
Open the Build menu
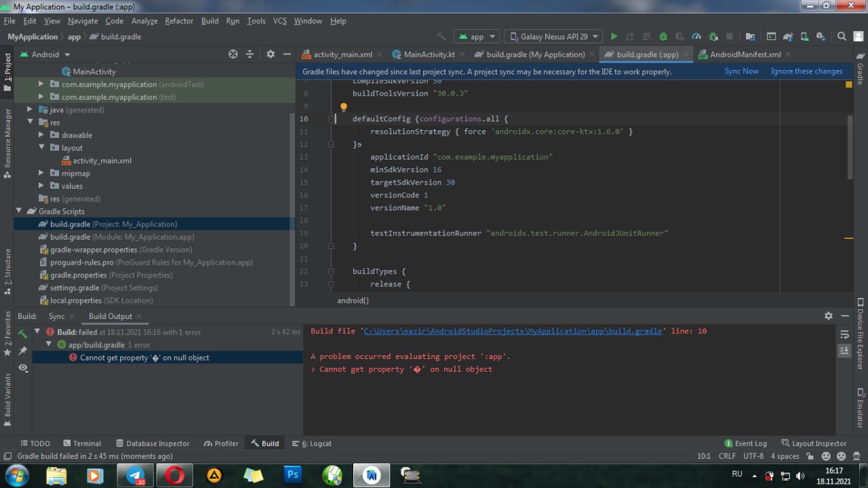pos(210,21)
